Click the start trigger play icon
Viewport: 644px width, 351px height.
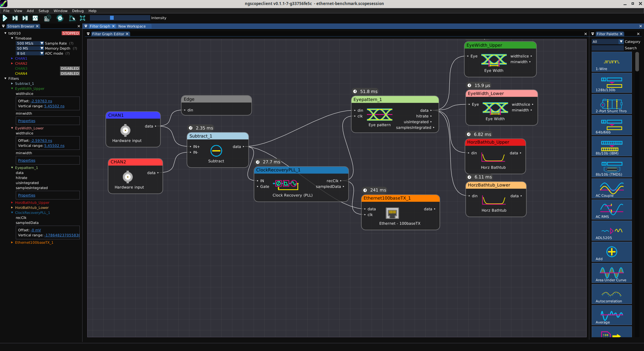pos(5,18)
